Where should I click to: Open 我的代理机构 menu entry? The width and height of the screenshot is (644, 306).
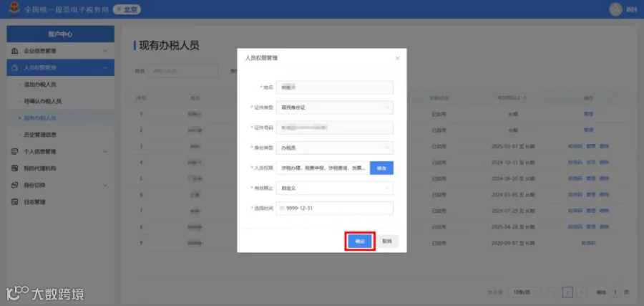pos(40,168)
